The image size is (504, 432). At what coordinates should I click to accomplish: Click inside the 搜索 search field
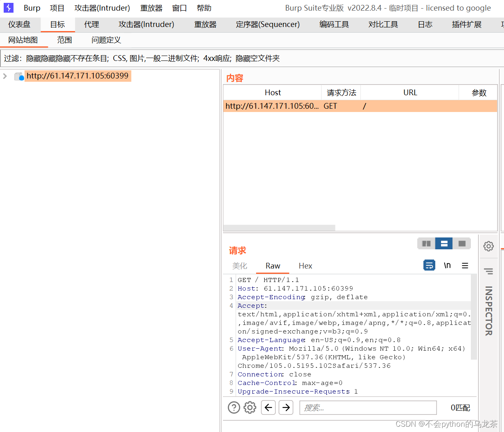367,407
